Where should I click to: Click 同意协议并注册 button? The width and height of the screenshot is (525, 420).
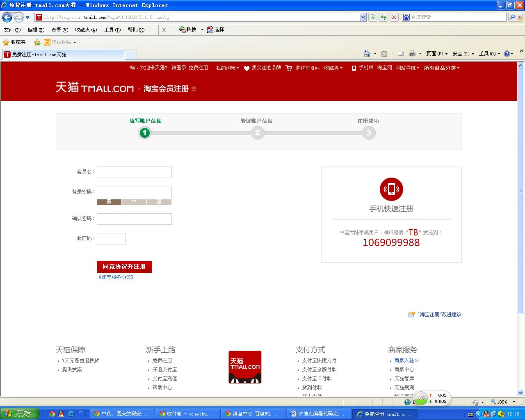[124, 267]
